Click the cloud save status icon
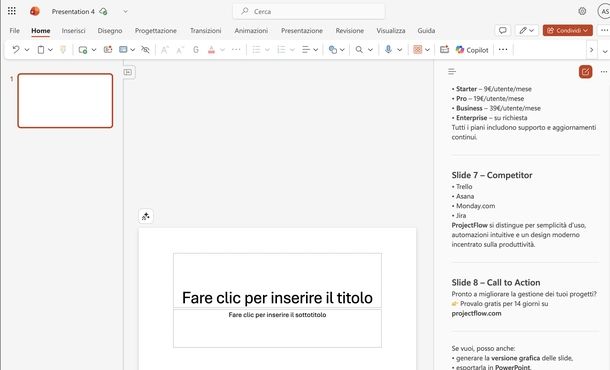This screenshot has height=370, width=610. coord(103,11)
